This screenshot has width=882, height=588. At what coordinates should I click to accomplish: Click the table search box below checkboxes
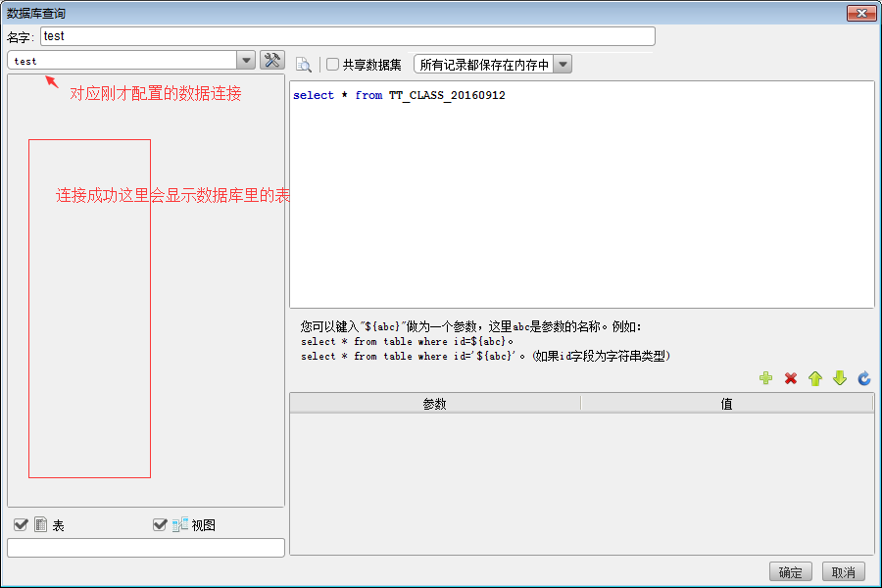pyautogui.click(x=145, y=548)
